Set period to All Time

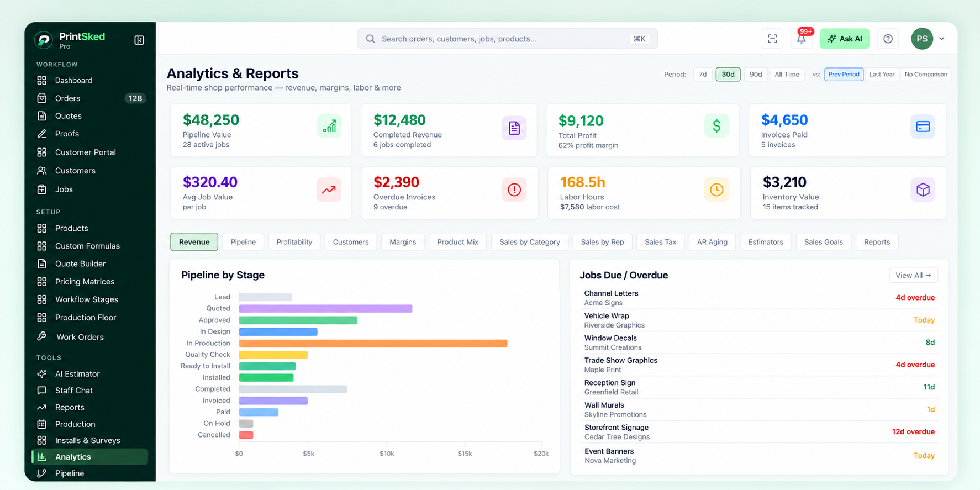click(787, 74)
